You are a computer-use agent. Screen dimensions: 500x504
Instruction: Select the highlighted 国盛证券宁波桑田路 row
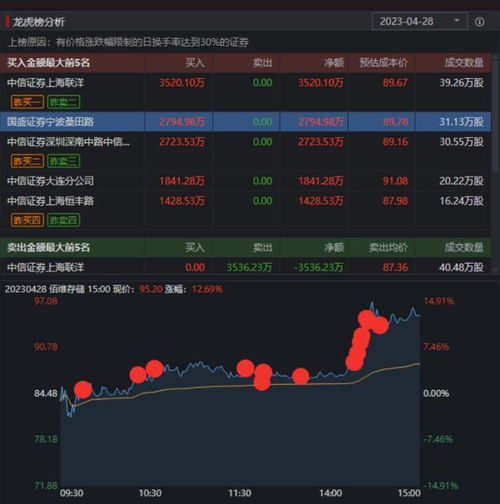245,122
